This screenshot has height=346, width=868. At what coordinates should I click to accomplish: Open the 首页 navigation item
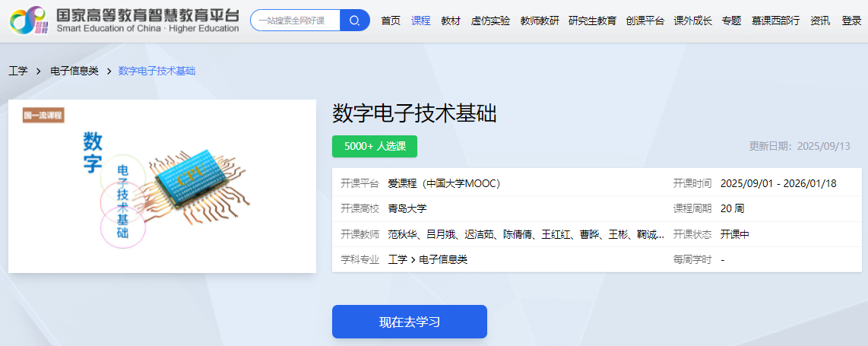tap(391, 21)
